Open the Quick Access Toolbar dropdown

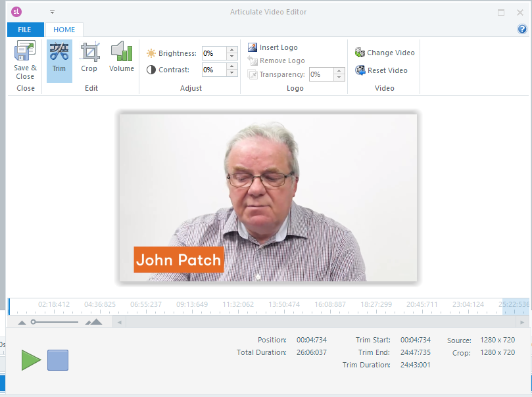pos(52,12)
